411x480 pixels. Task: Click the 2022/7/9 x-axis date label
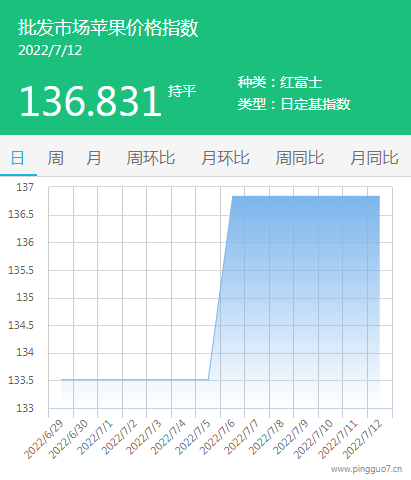pos(291,438)
